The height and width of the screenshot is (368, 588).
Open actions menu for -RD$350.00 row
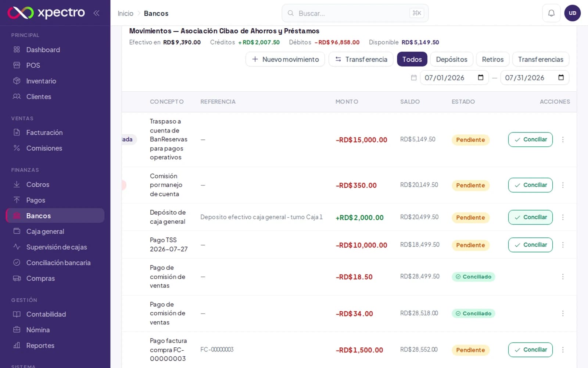563,185
